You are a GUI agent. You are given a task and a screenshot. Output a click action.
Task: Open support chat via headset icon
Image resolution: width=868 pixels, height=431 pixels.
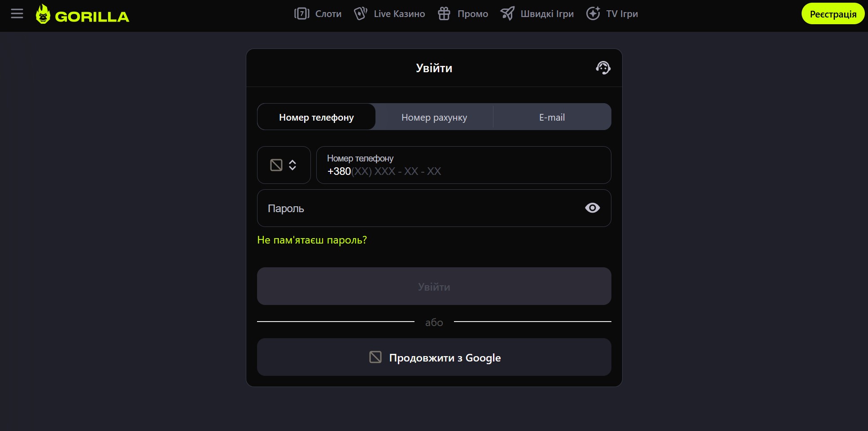tap(603, 68)
